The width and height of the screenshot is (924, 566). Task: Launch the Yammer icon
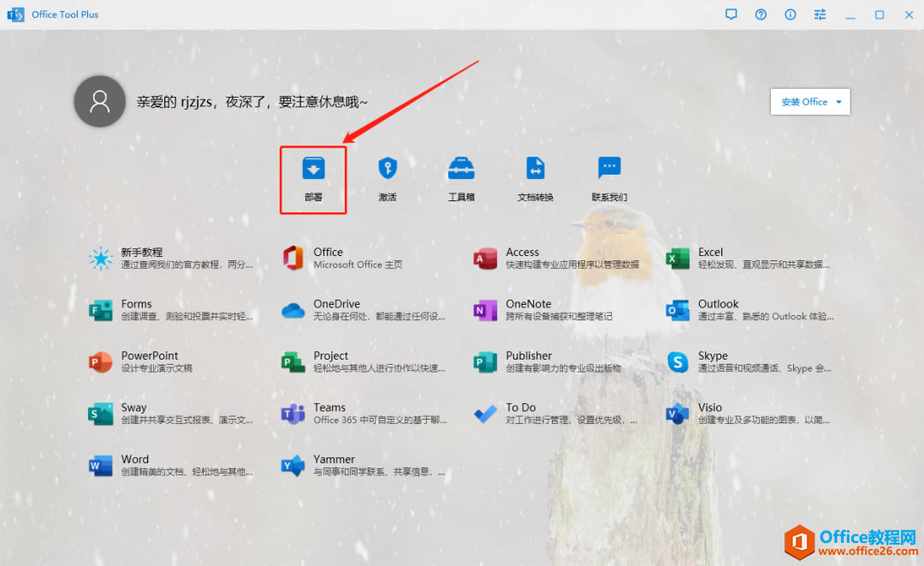(x=293, y=466)
